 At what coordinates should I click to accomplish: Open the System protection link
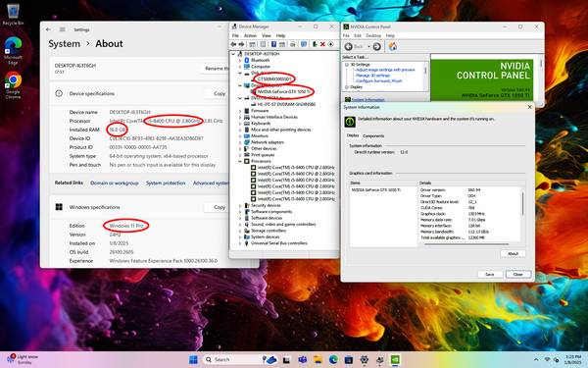click(x=166, y=184)
